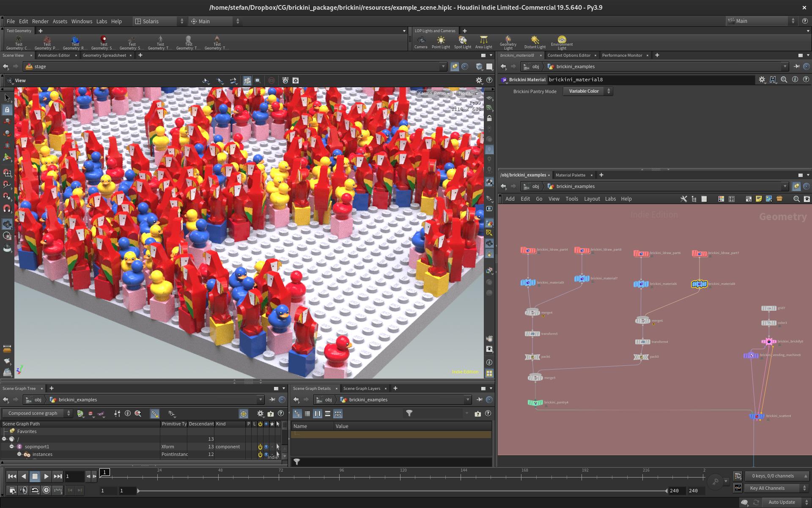The height and width of the screenshot is (508, 812).
Task: Select the pack5 node
Action: click(641, 357)
